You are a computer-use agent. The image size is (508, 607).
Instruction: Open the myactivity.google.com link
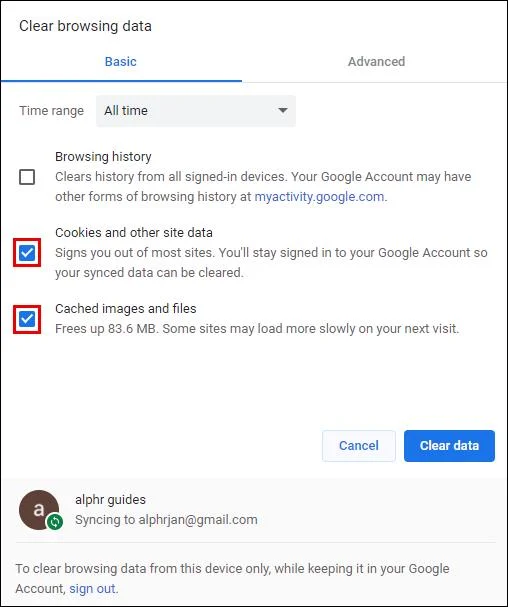pos(319,197)
